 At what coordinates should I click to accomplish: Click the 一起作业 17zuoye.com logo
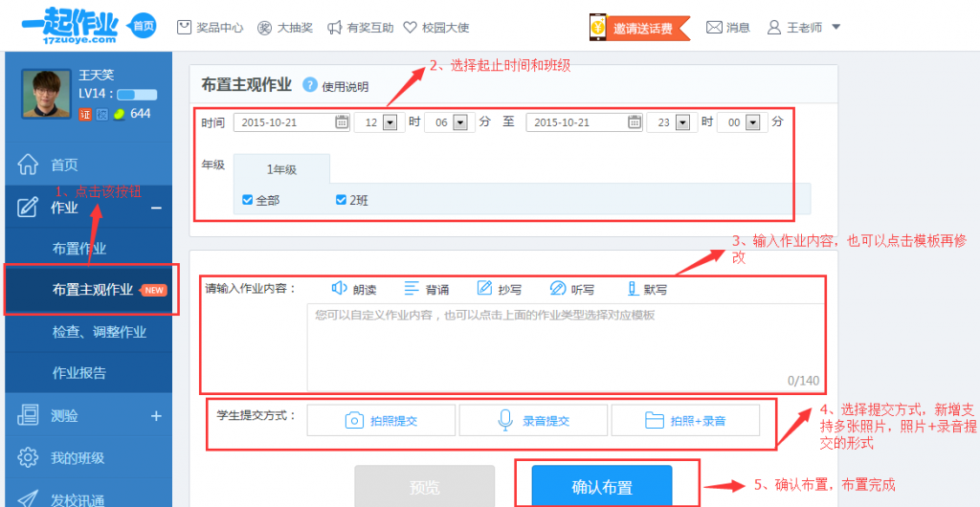pyautogui.click(x=69, y=28)
